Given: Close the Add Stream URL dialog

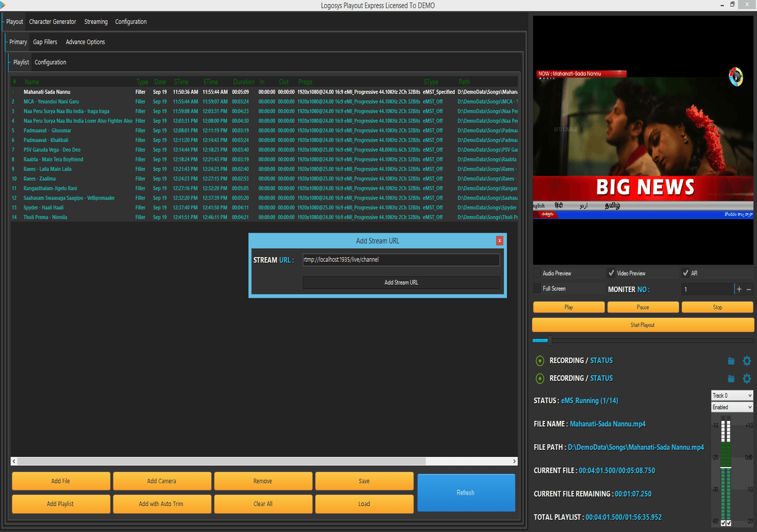Looking at the screenshot, I should coord(500,241).
